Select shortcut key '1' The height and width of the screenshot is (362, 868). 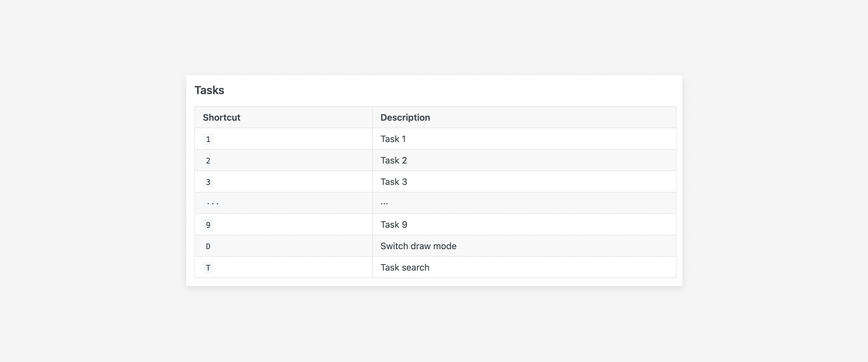(208, 139)
